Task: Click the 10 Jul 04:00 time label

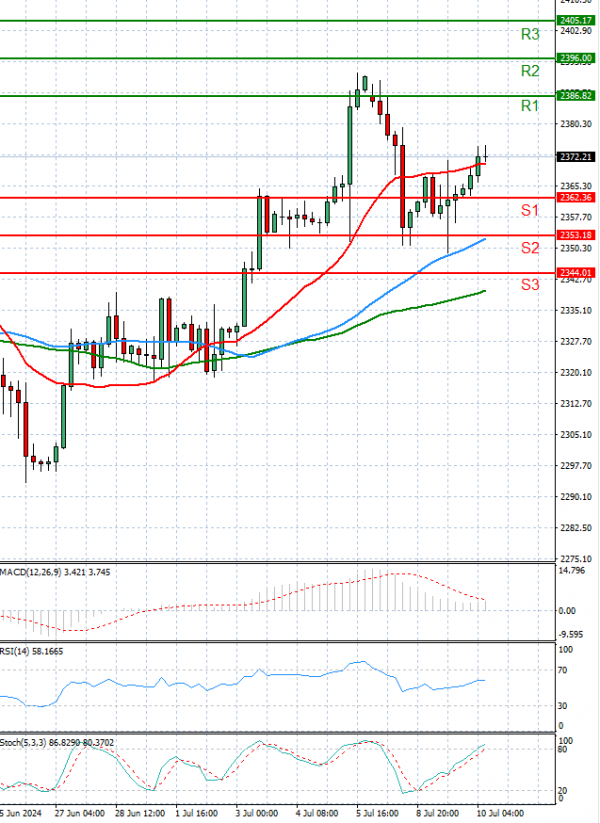Action: (x=500, y=814)
